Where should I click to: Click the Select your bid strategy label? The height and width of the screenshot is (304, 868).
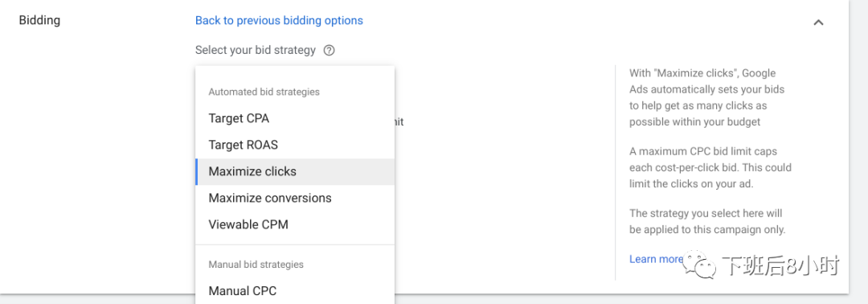pos(256,51)
